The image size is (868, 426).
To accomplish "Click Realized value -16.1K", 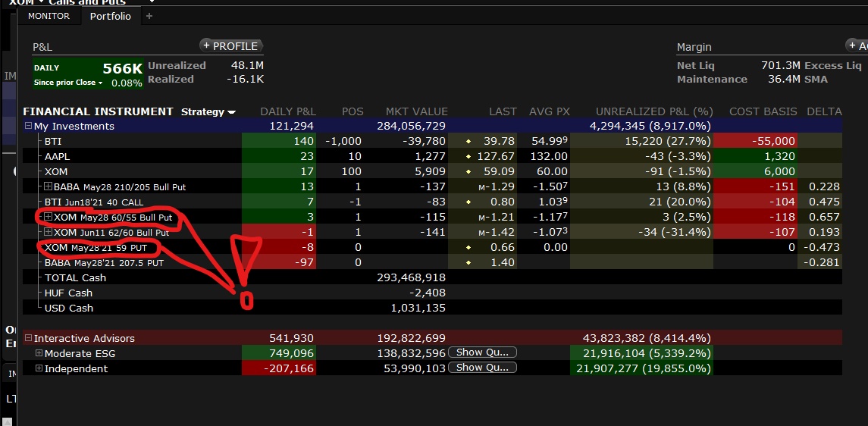I will click(245, 79).
